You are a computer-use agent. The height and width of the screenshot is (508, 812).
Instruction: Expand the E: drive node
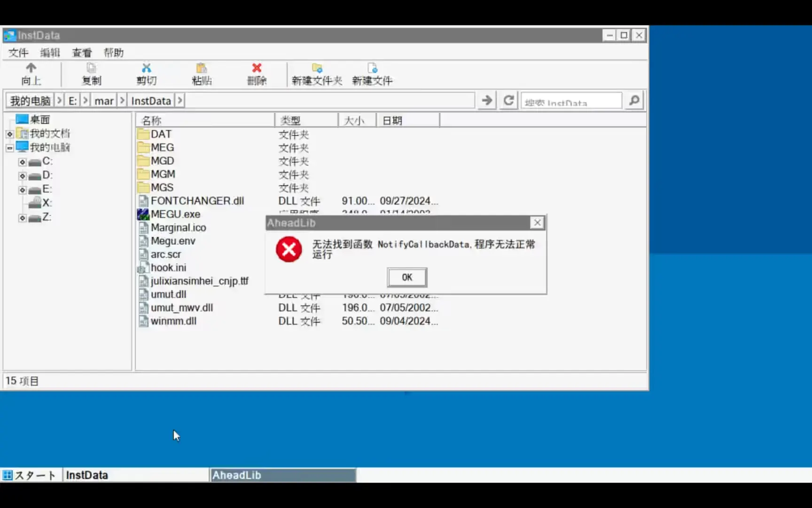[x=22, y=190]
